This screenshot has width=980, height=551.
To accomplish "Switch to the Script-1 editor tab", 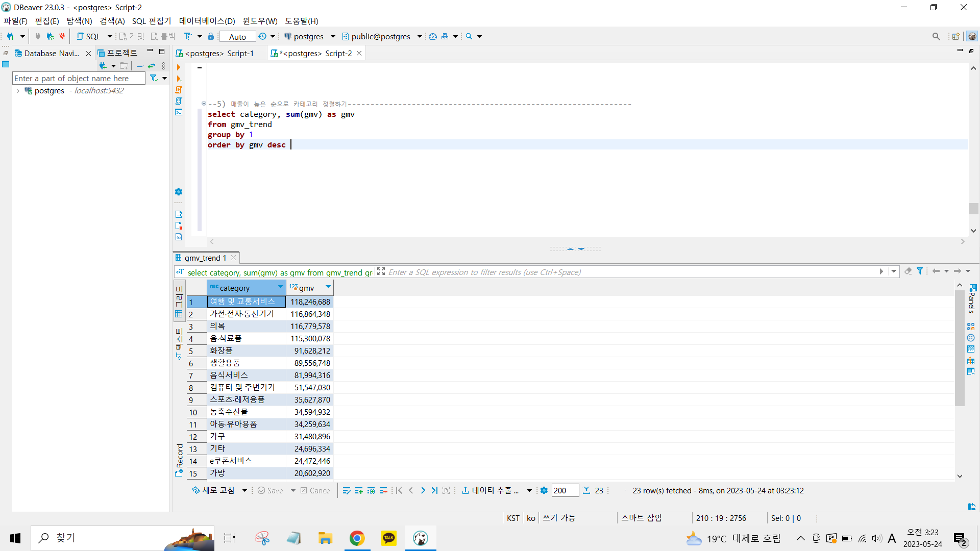I will (x=219, y=54).
